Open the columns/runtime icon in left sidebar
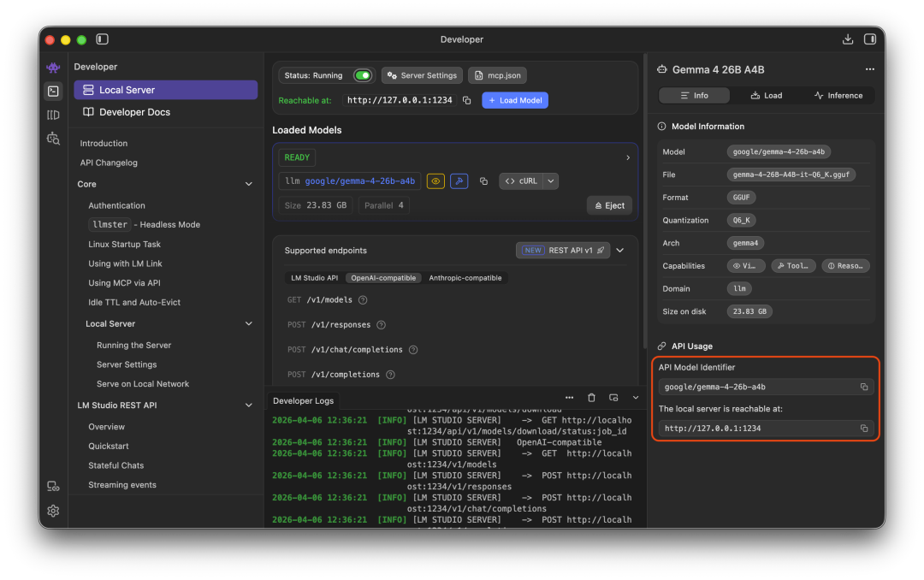Screen dimensions: 924x580 click(x=53, y=115)
